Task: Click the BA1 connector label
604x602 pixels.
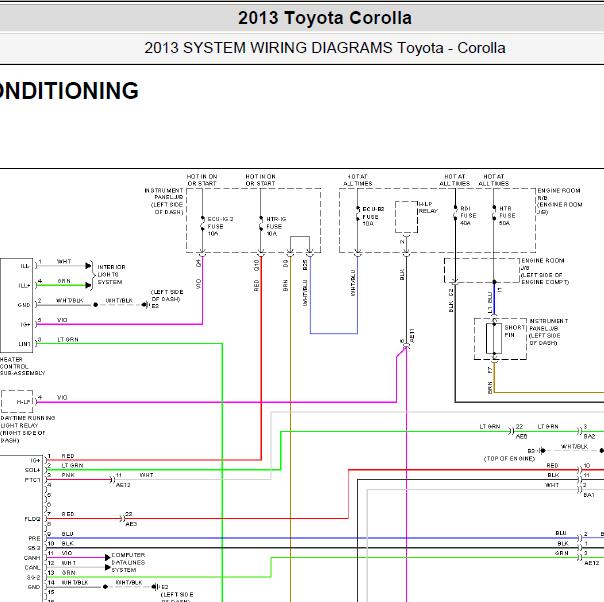Action: 589,495
